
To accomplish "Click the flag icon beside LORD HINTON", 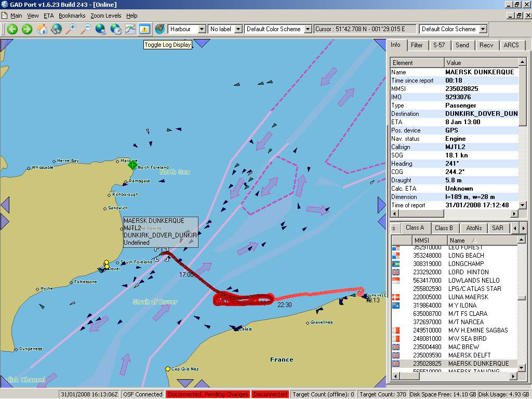I will (x=395, y=272).
